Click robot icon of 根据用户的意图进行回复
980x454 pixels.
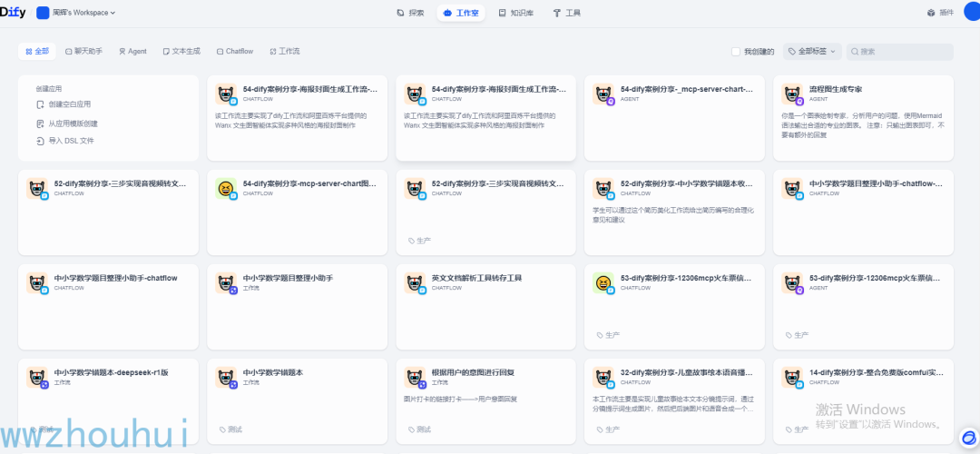pos(415,377)
